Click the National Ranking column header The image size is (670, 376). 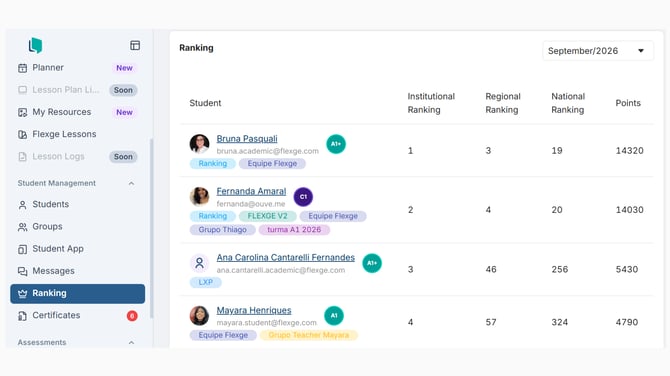tap(568, 103)
